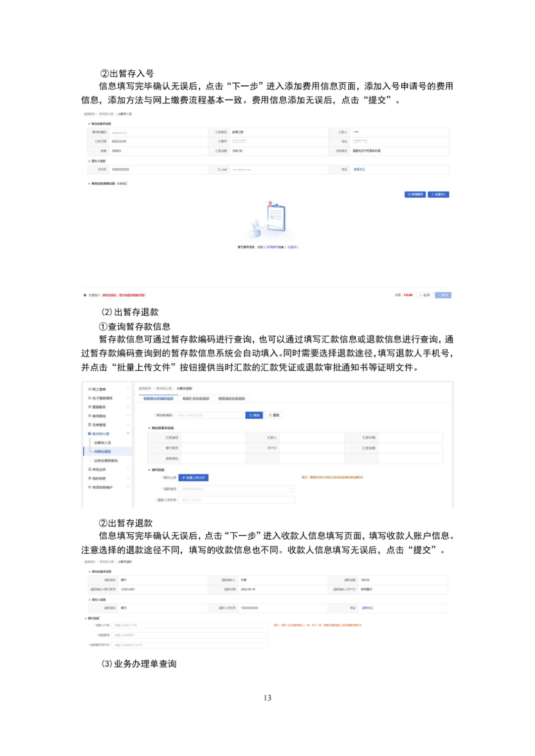The image size is (535, 756).
Task: Open the 根据退款信息退款 tab
Action: (233, 398)
